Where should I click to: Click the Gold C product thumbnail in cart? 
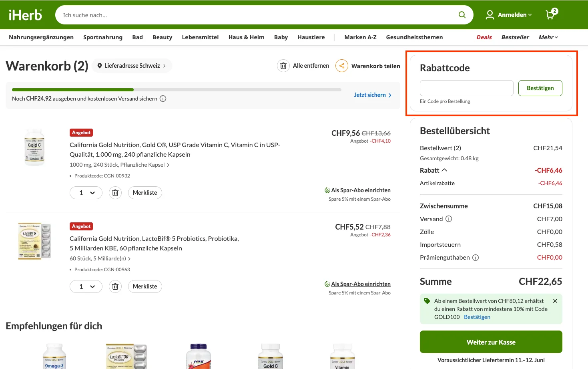click(x=34, y=147)
